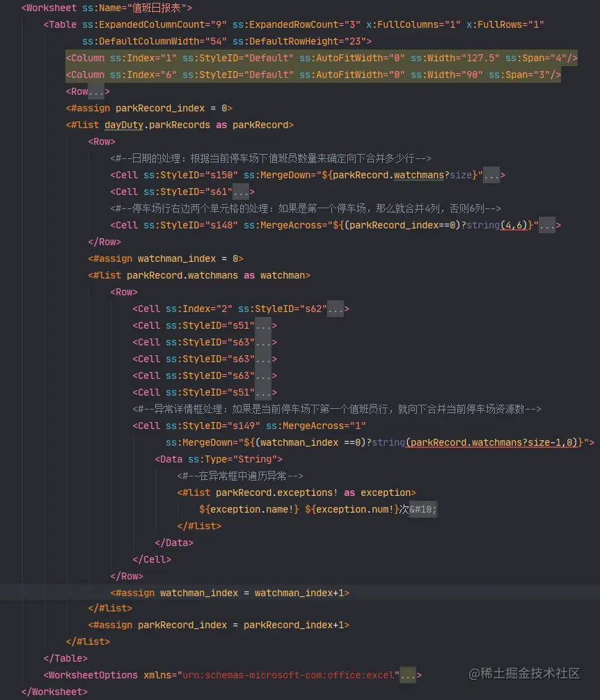600x700 pixels.
Task: Expand folded s61 Cell ellipsis
Action: click(x=241, y=192)
